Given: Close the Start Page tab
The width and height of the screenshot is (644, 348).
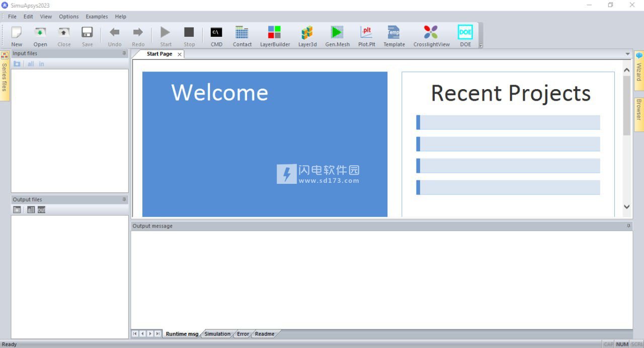Looking at the screenshot, I should point(180,54).
